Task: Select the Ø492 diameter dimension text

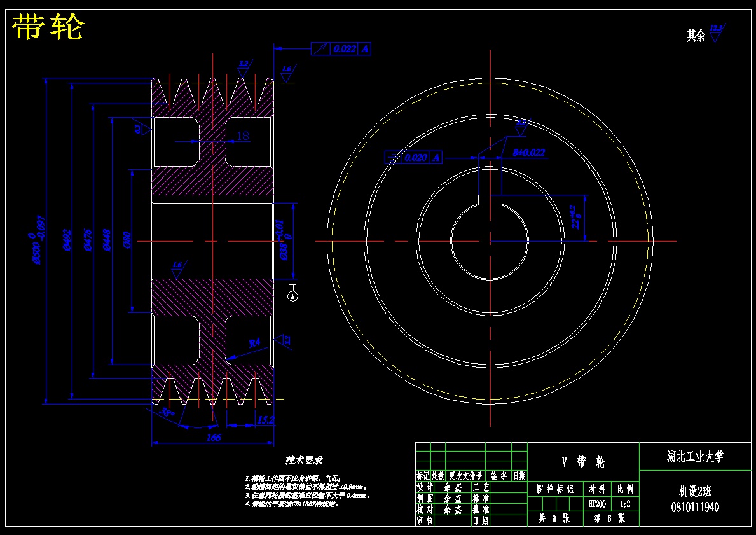Action: click(67, 240)
